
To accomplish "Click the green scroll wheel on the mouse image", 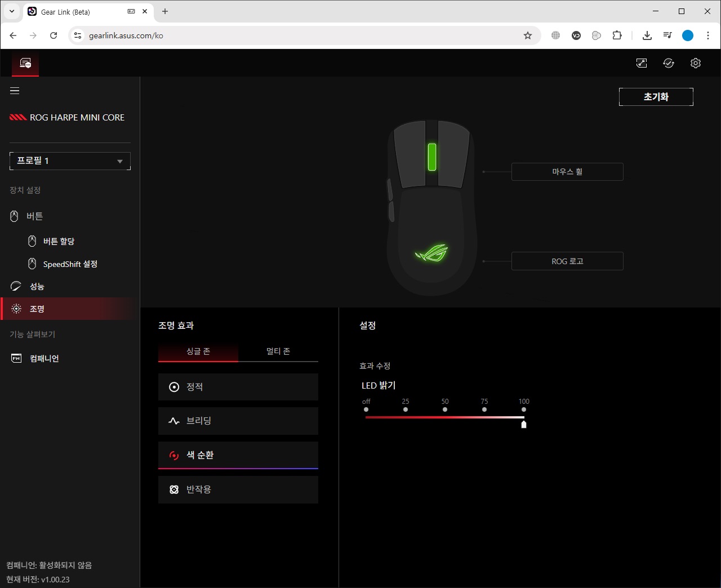I will click(x=432, y=157).
